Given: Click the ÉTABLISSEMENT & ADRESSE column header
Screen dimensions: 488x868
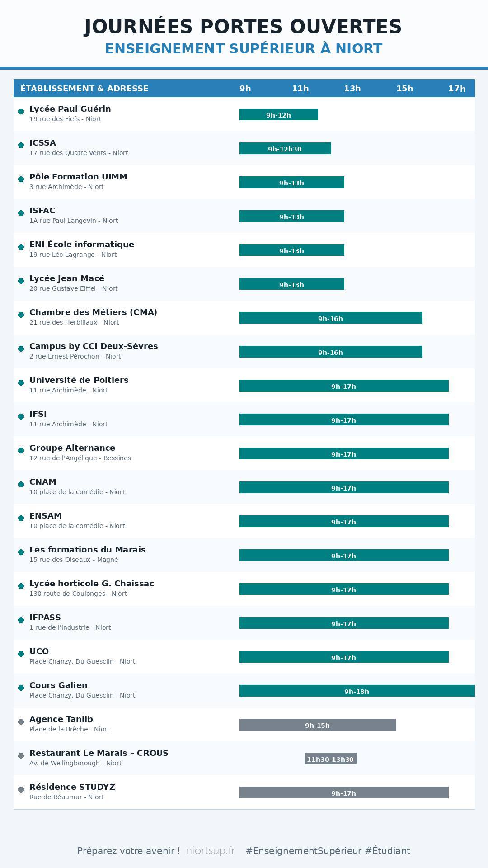Looking at the screenshot, I should 84,89.
